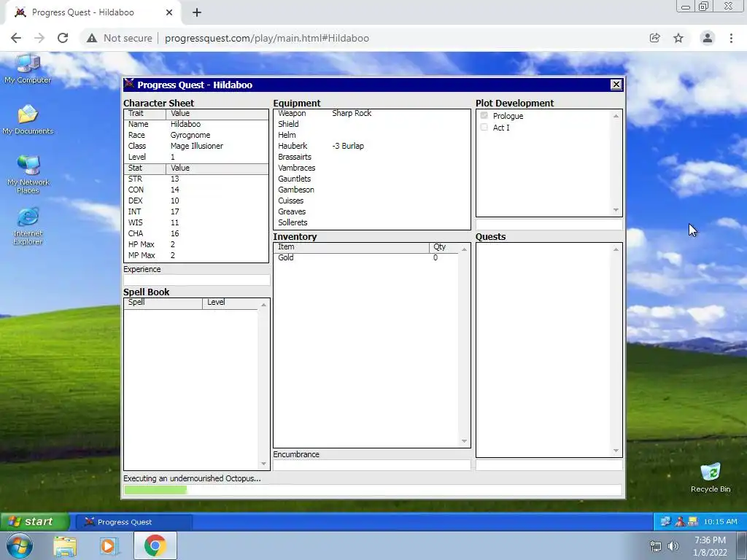Reload the Progress Quest page
The height and width of the screenshot is (560, 747).
point(63,38)
